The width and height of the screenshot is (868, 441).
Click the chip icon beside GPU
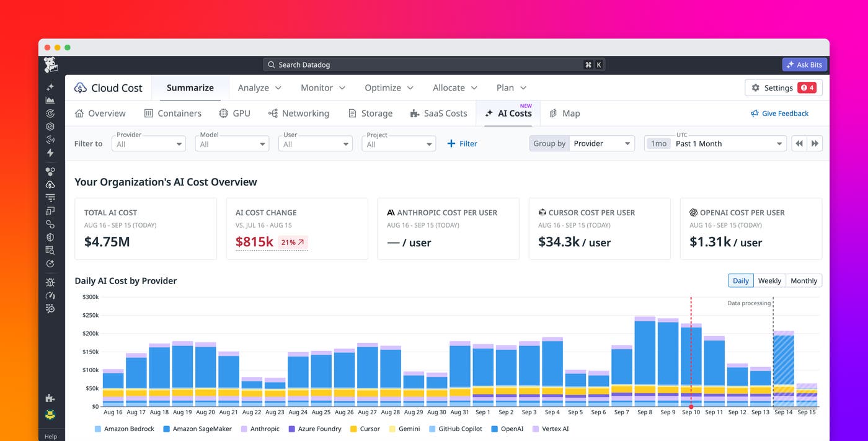[x=224, y=114]
